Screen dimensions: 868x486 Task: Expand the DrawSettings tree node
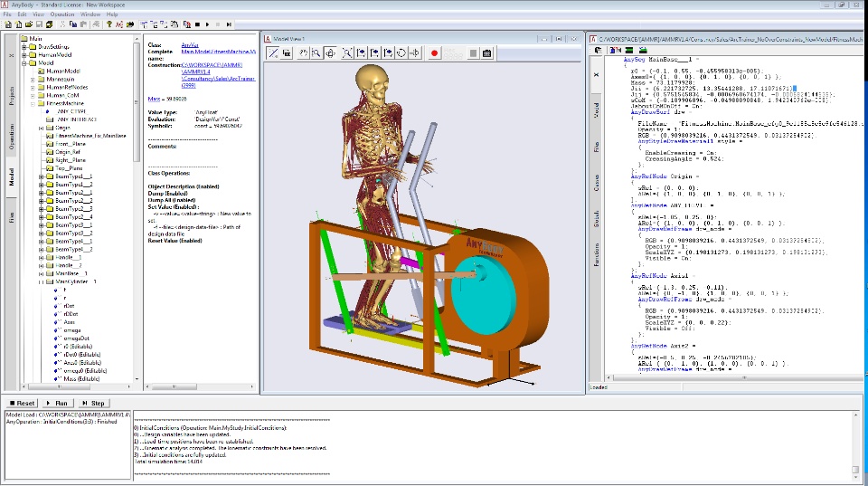click(x=24, y=47)
